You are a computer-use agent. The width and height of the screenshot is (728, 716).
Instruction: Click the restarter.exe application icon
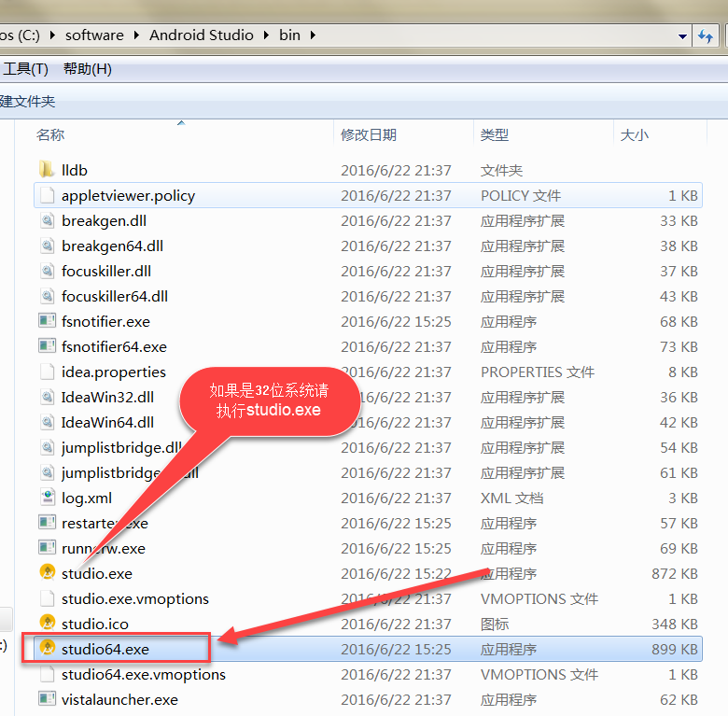coord(47,523)
